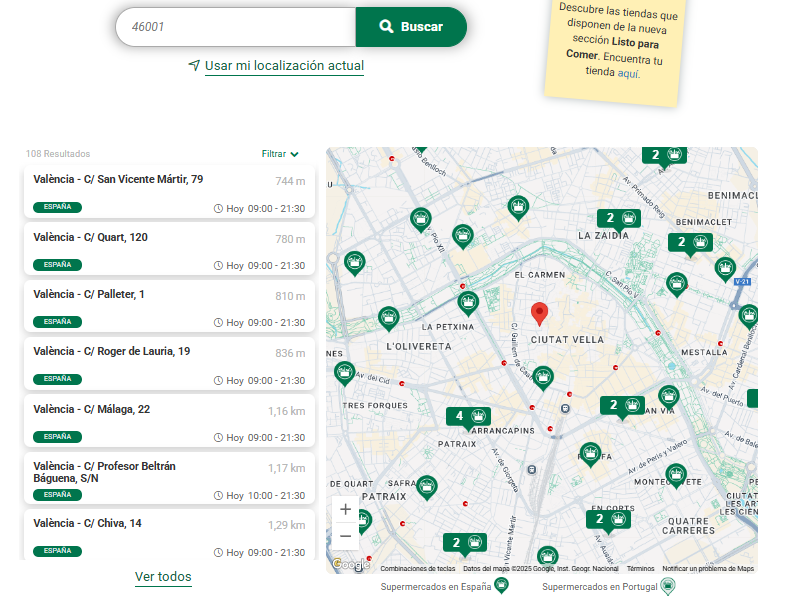Zoom in on the map
The width and height of the screenshot is (790, 601).
346,509
